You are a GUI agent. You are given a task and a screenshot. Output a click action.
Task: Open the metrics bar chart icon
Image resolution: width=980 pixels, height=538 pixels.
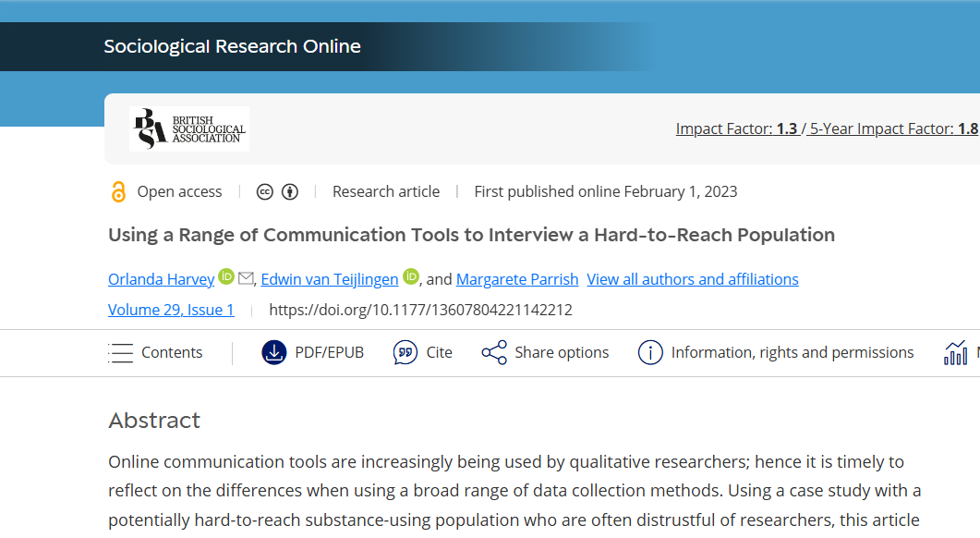click(x=956, y=353)
